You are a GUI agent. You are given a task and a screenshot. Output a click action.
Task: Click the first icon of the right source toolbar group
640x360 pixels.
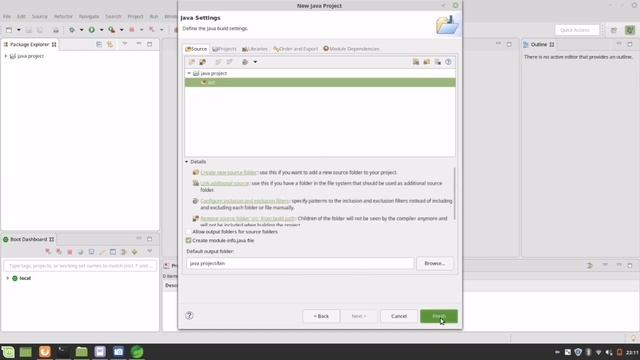pos(416,62)
